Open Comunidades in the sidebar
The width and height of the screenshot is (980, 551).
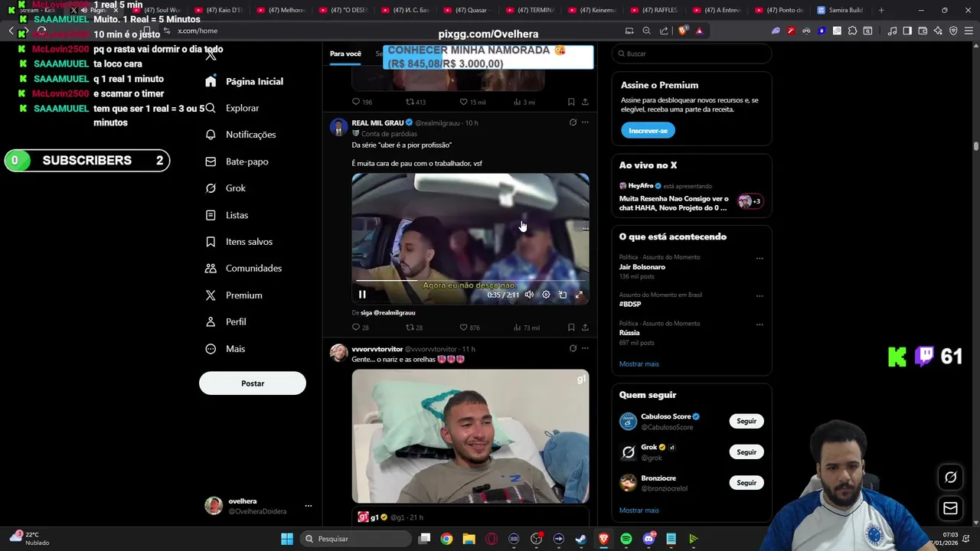pos(243,269)
